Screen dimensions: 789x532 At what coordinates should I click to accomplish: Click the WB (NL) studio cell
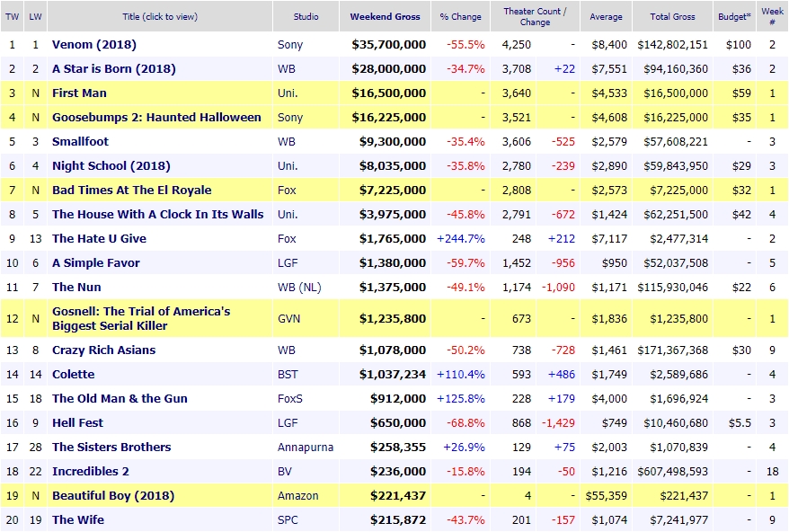point(299,287)
